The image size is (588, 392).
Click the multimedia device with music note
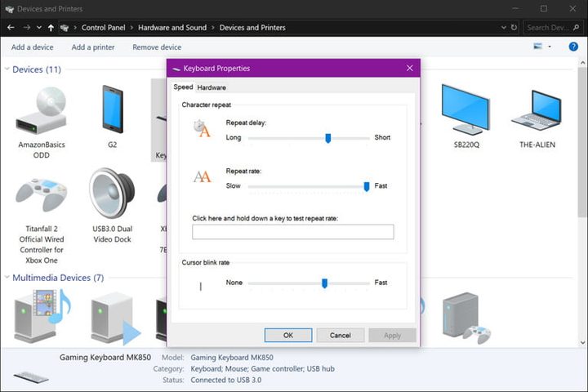click(x=42, y=317)
